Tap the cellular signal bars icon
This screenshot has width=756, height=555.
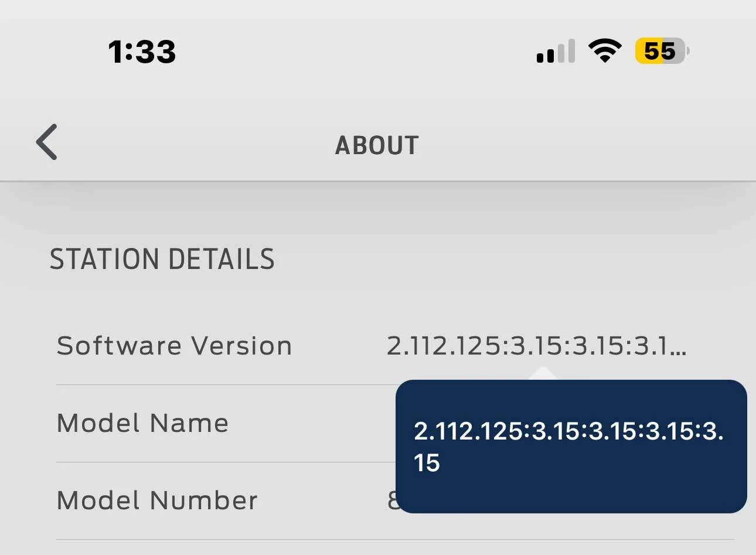point(555,52)
